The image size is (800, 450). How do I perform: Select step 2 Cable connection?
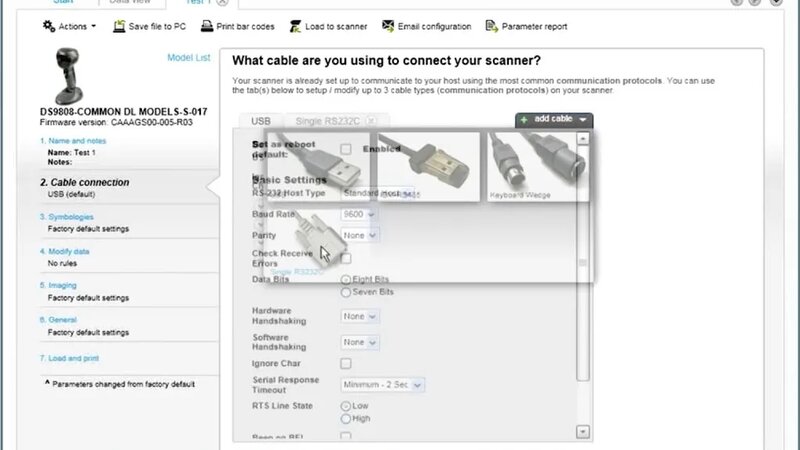click(x=85, y=182)
